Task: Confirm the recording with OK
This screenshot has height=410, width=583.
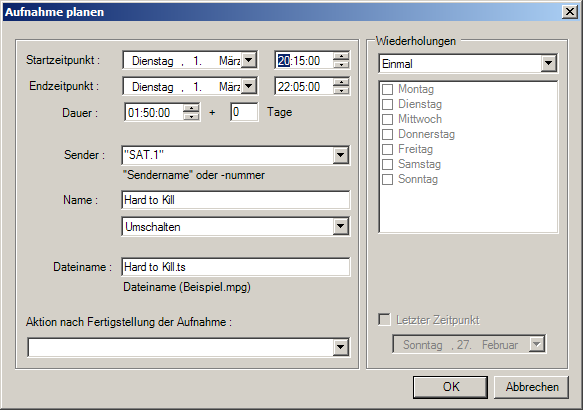Action: [x=450, y=387]
